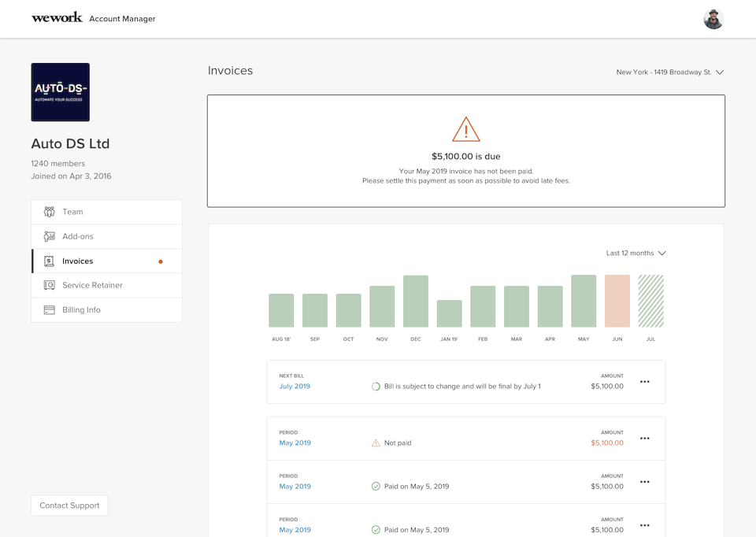Open the Last 12 months dropdown

636,253
